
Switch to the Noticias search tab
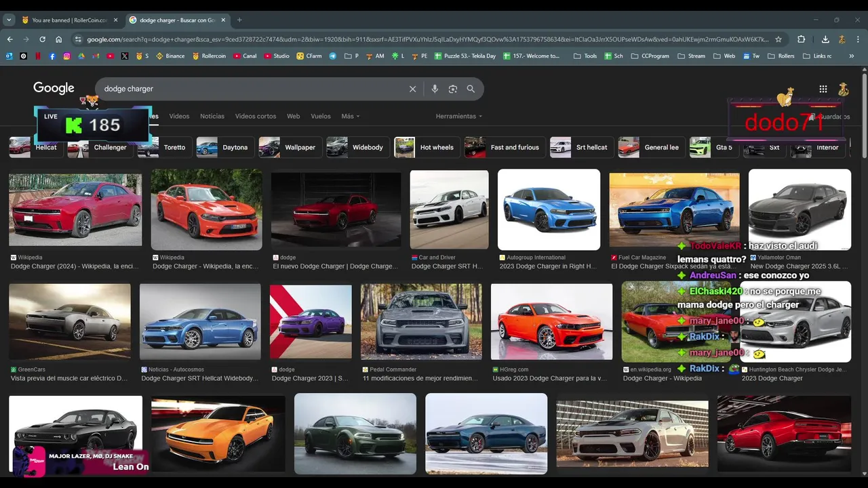(x=212, y=116)
